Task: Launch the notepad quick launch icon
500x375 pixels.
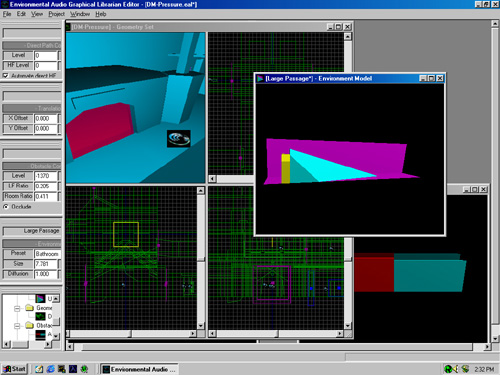Action: [x=39, y=369]
